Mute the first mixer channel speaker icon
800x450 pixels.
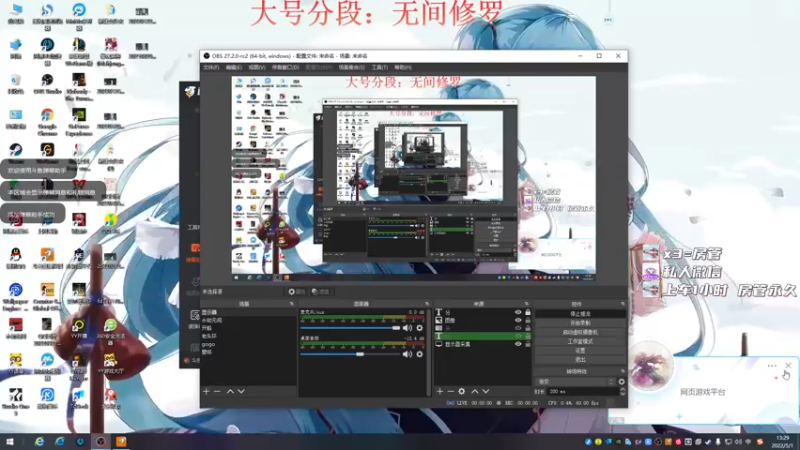[x=407, y=328]
